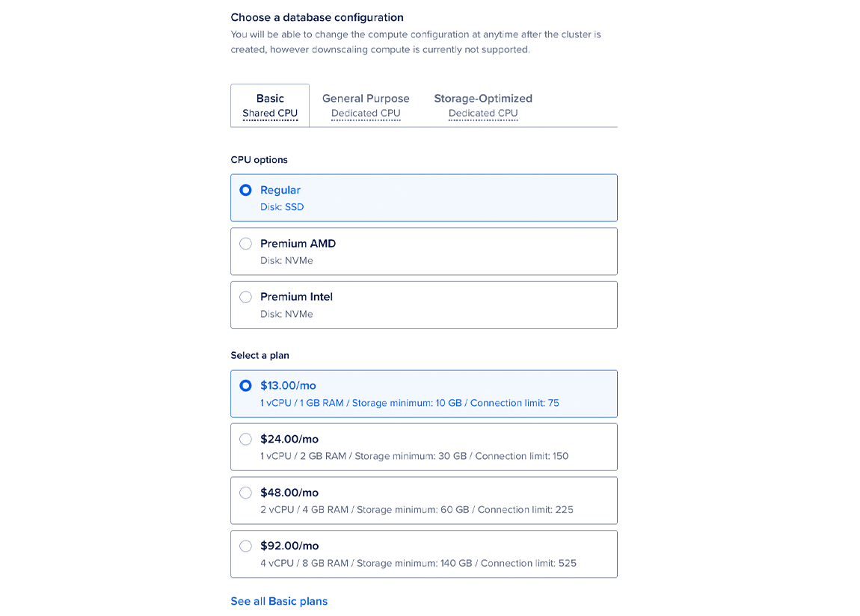Viewport: 860px width, 616px height.
Task: Click the 'Disk: NVMe' text under Premium Intel
Action: click(287, 314)
